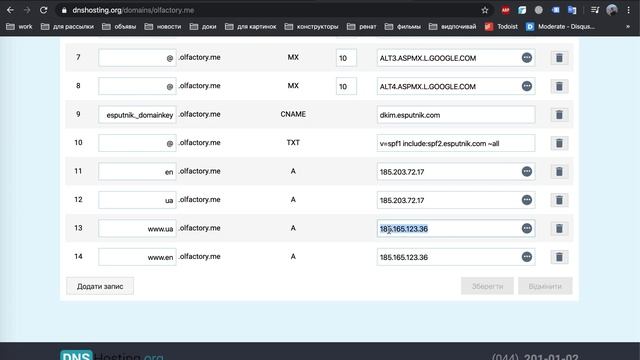Click the CNAME type label in row 9
The width and height of the screenshot is (640, 360).
tap(293, 114)
